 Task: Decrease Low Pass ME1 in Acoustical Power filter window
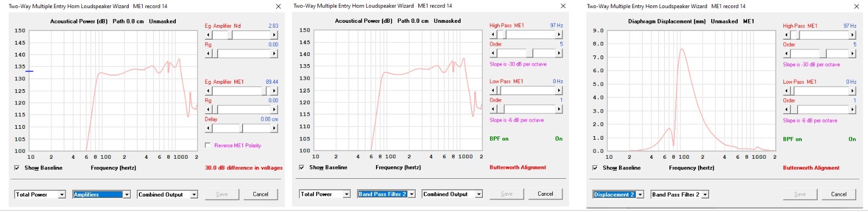coord(493,90)
